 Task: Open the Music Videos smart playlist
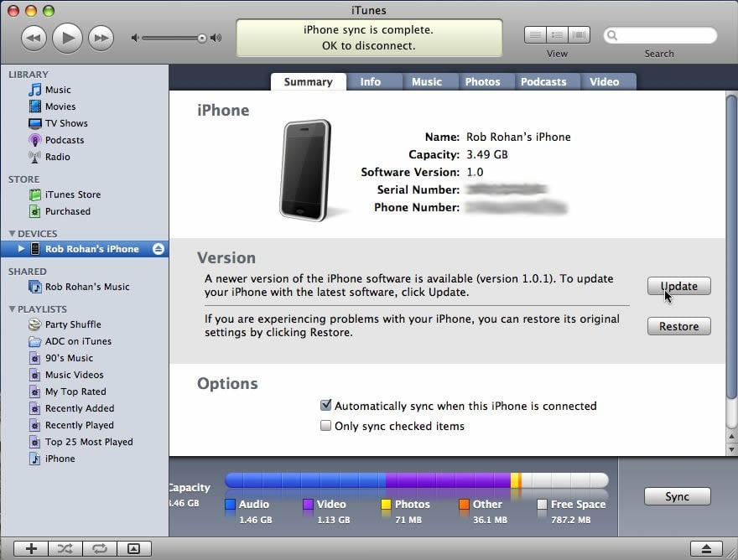pyautogui.click(x=75, y=375)
